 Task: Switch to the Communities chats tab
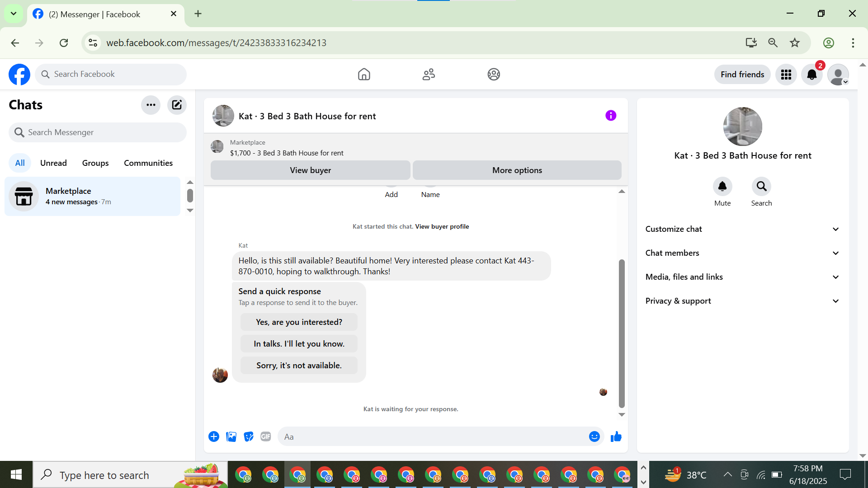click(x=148, y=163)
